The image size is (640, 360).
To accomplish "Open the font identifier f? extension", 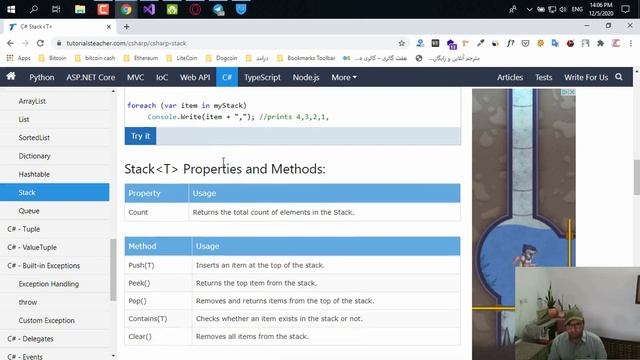I will click(510, 43).
